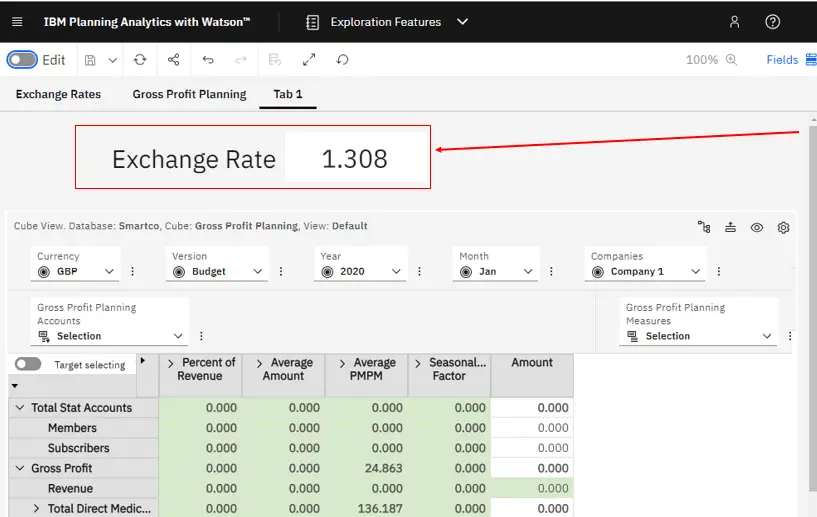Open the cube view settings gear
This screenshot has width=817, height=517.
[x=783, y=228]
